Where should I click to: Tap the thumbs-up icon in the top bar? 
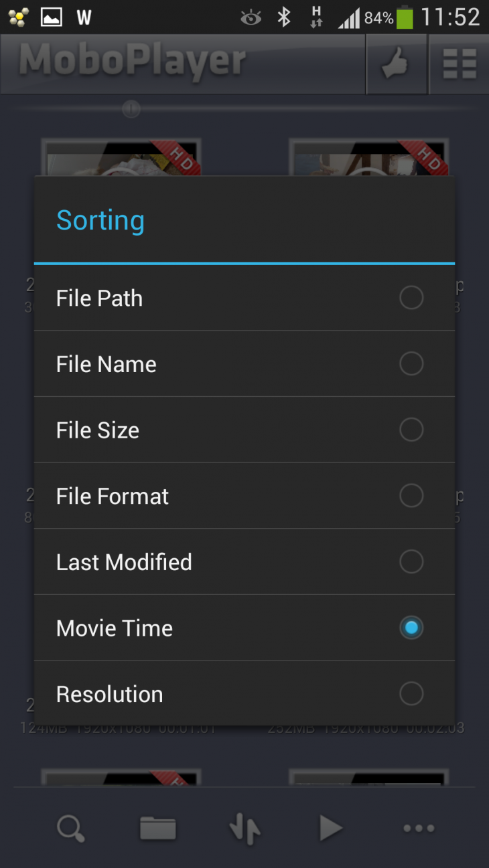[x=396, y=64]
